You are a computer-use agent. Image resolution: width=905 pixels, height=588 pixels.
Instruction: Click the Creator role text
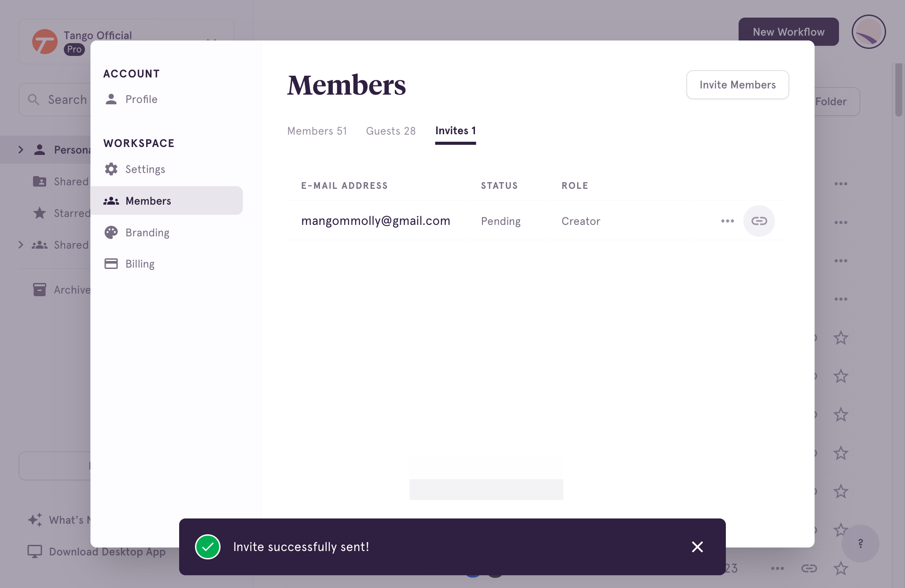pyautogui.click(x=581, y=221)
